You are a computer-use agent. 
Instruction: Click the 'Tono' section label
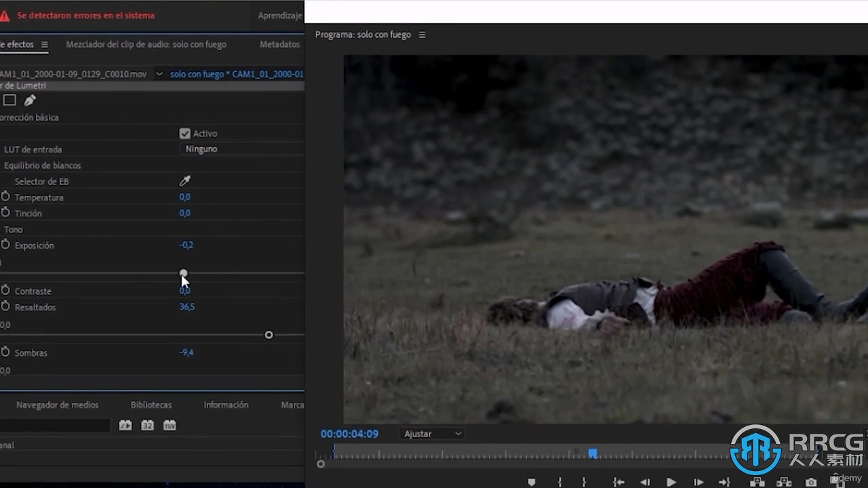pos(14,229)
